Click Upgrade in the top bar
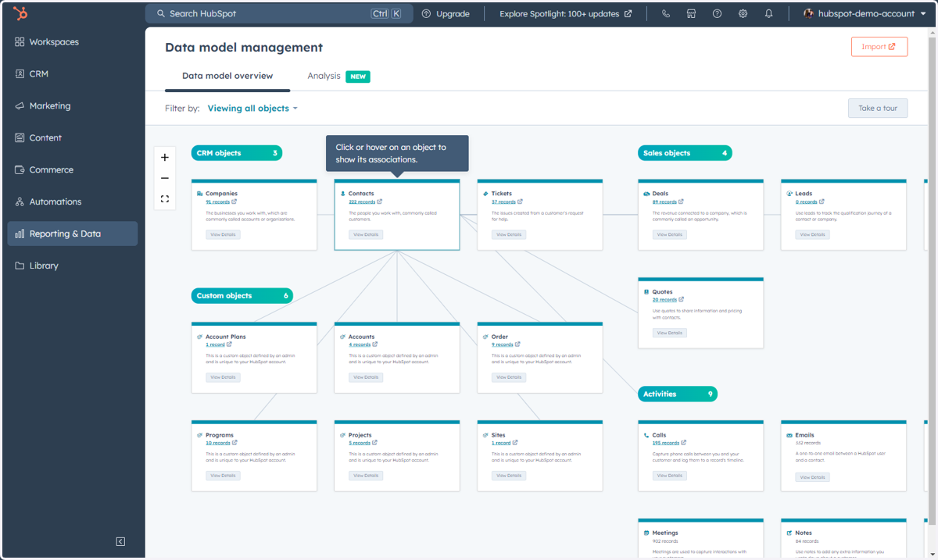Viewport: 938px width, 560px height. coord(446,14)
